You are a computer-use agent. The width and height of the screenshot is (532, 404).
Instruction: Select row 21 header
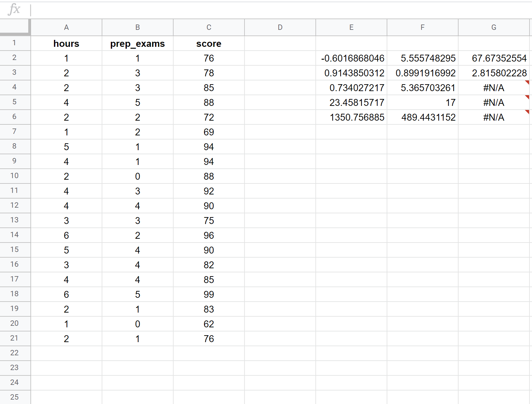(15, 339)
